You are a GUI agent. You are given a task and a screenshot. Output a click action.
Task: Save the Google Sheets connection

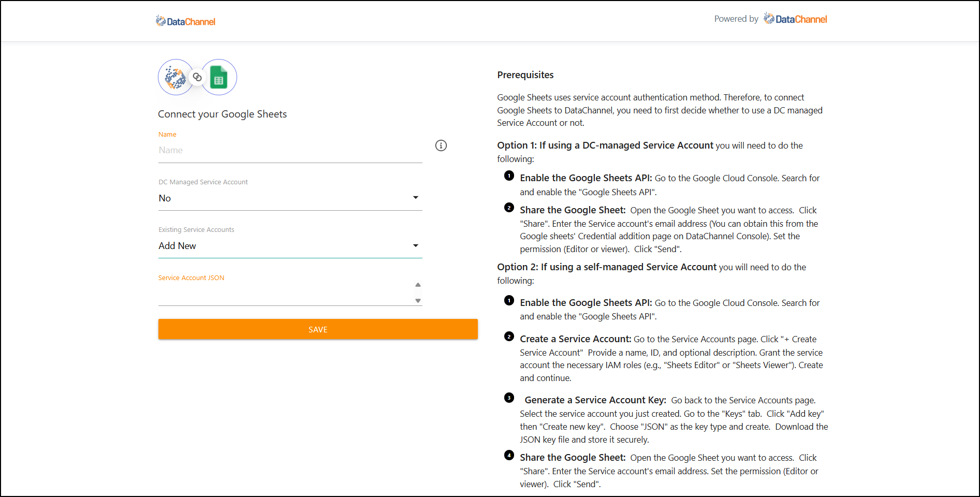pyautogui.click(x=318, y=329)
